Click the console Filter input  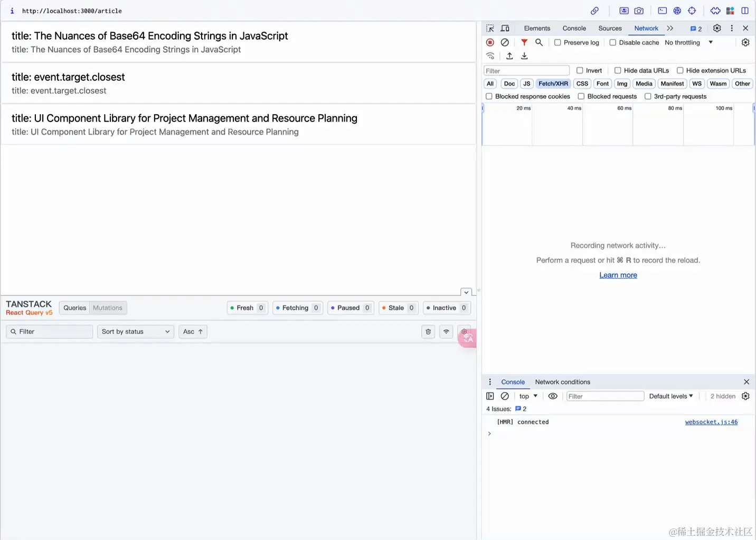coord(605,396)
